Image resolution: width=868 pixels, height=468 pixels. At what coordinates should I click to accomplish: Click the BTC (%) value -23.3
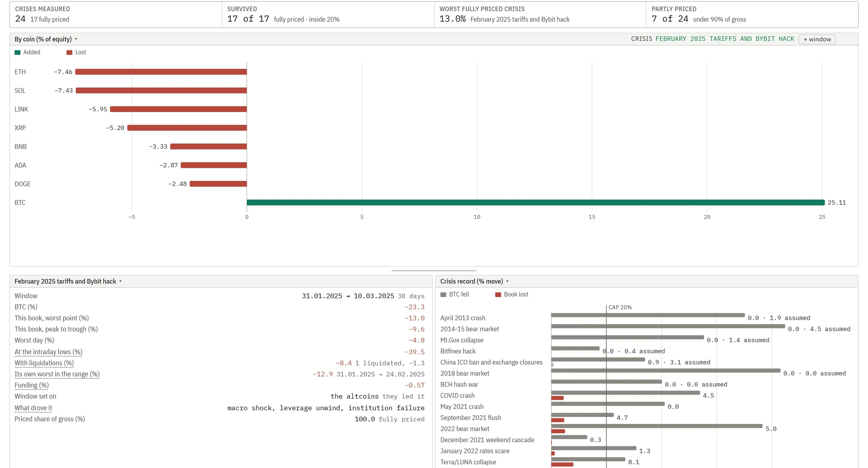(x=414, y=307)
